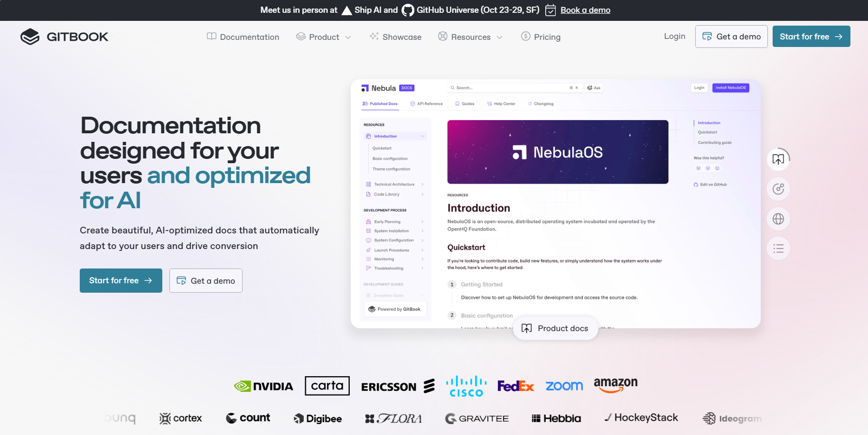The image size is (868, 435).
Task: Click the GitHub Universe octocat icon
Action: pyautogui.click(x=408, y=10)
